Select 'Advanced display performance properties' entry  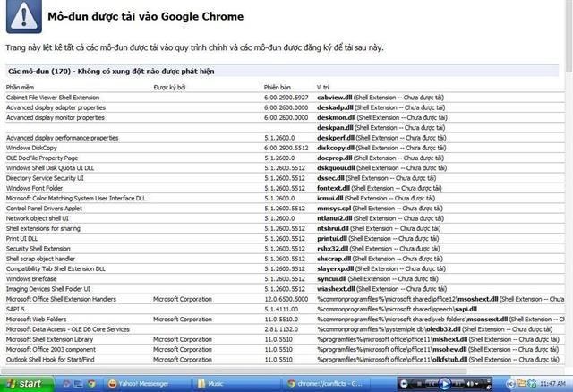62,138
